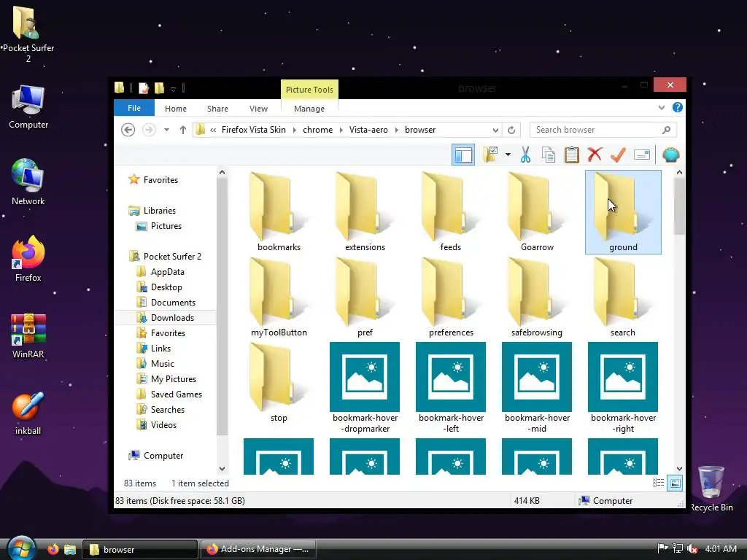Open the Firefox desktop shortcut
This screenshot has height=560, width=747.
click(28, 259)
